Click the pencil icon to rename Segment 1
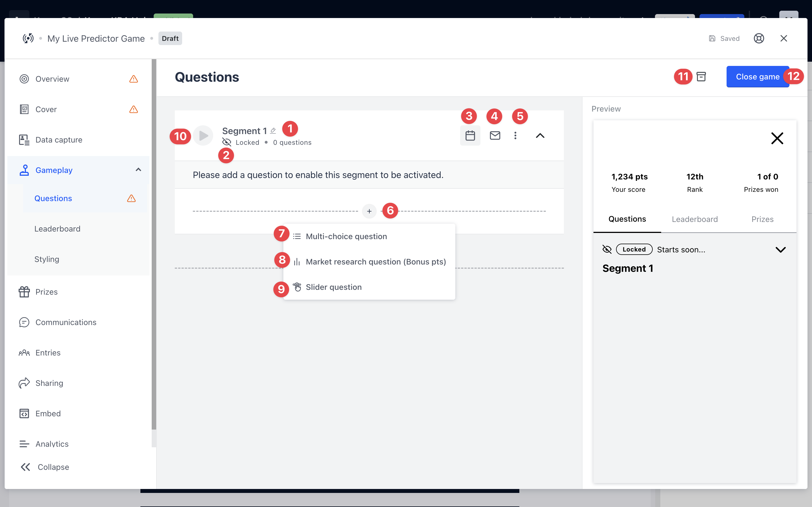Image resolution: width=812 pixels, height=507 pixels. [273, 130]
